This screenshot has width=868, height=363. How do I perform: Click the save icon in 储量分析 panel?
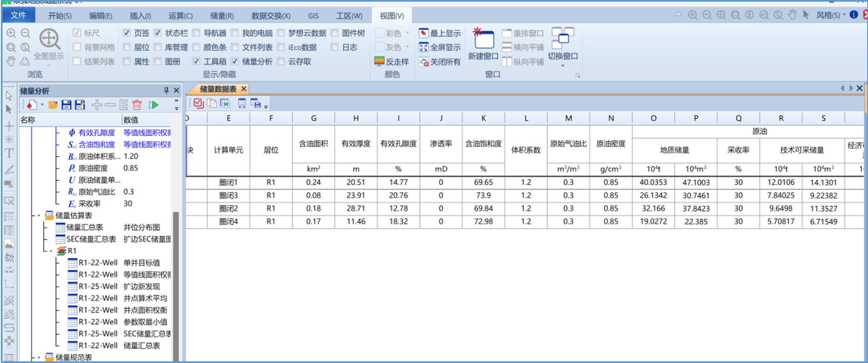click(66, 105)
